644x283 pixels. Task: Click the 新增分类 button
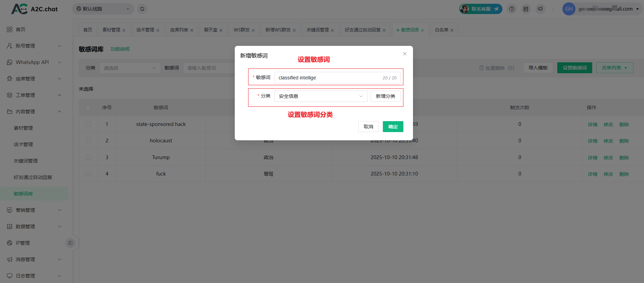385,96
